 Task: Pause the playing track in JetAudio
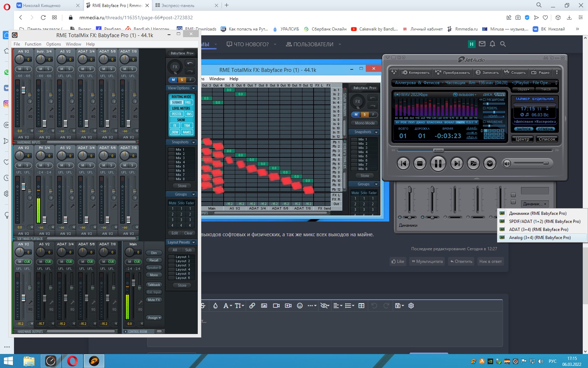[438, 163]
